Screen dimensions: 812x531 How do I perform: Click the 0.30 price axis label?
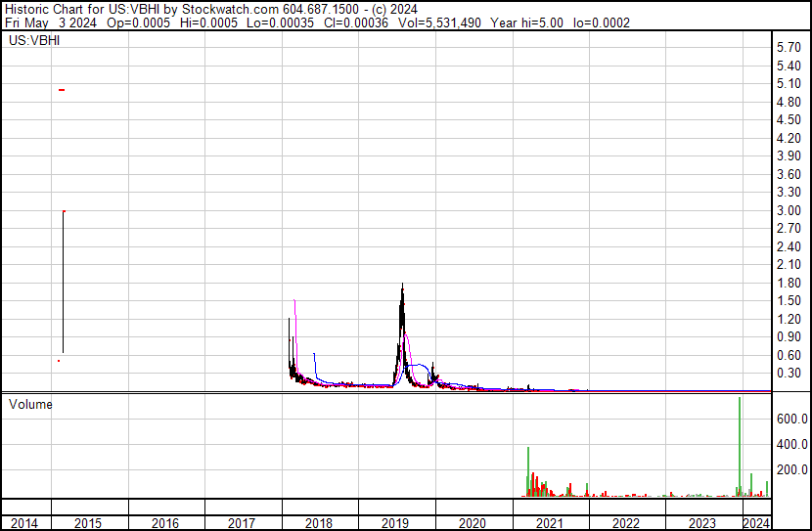(x=789, y=374)
